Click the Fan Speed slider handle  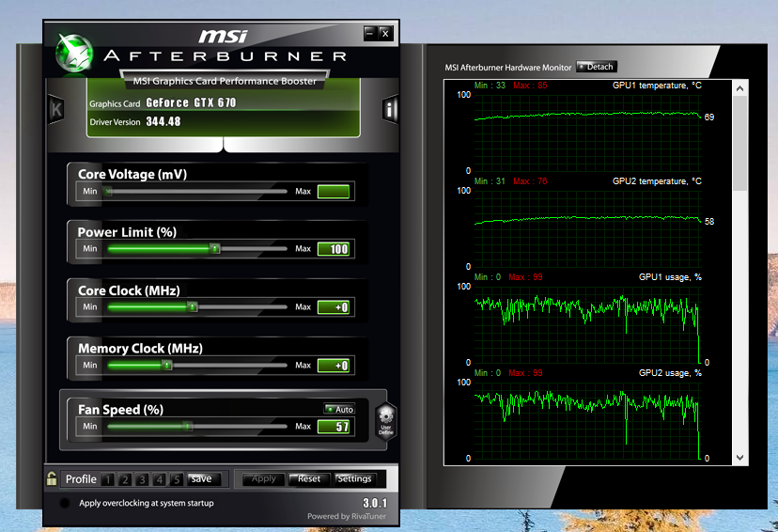coord(187,427)
